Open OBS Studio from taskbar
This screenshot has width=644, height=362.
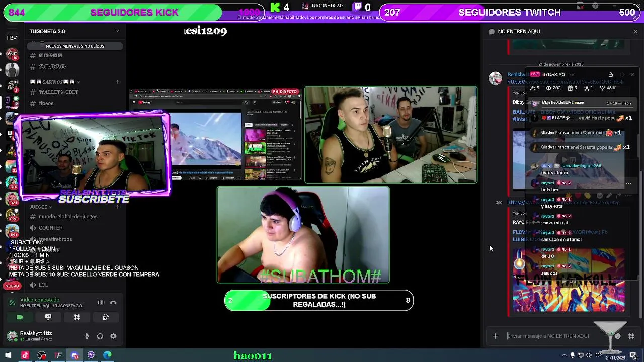[x=41, y=355]
